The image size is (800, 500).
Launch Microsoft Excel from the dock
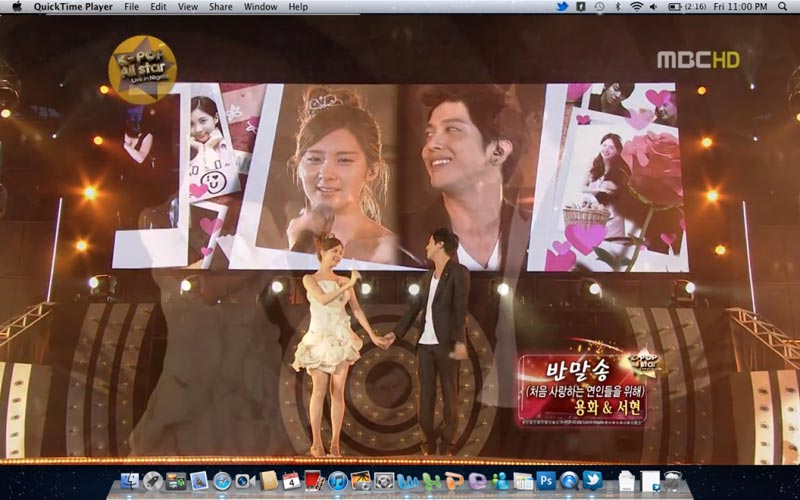[x=431, y=481]
